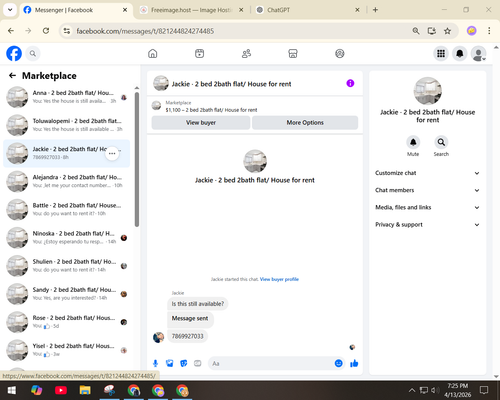Click the browser reload icon
This screenshot has height=400, width=500.
click(x=46, y=31)
